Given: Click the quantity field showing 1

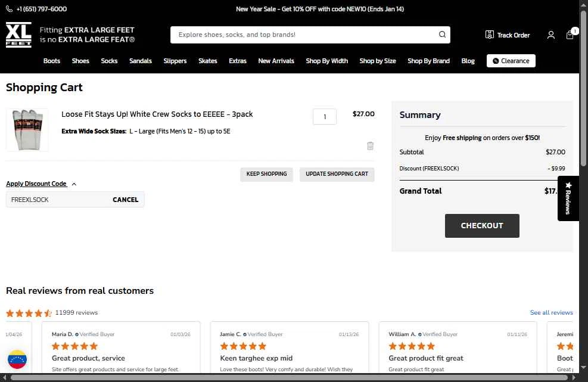Looking at the screenshot, I should point(324,117).
